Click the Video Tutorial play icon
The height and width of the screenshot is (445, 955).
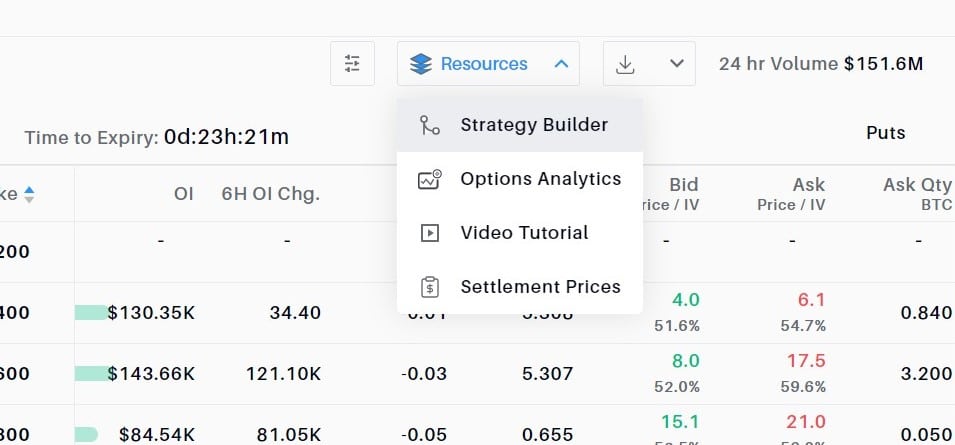point(430,233)
